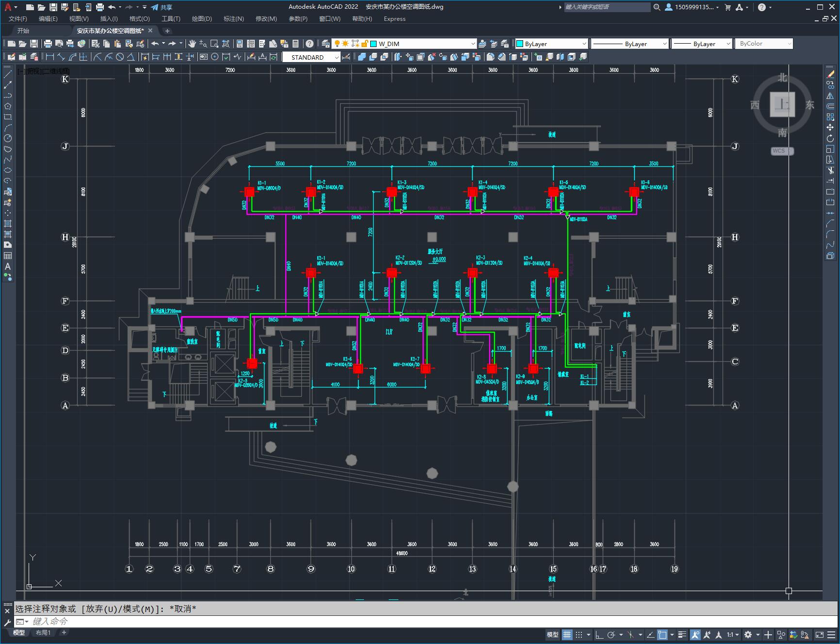The height and width of the screenshot is (644, 840).
Task: Open the Properties palette icon
Action: point(240,44)
